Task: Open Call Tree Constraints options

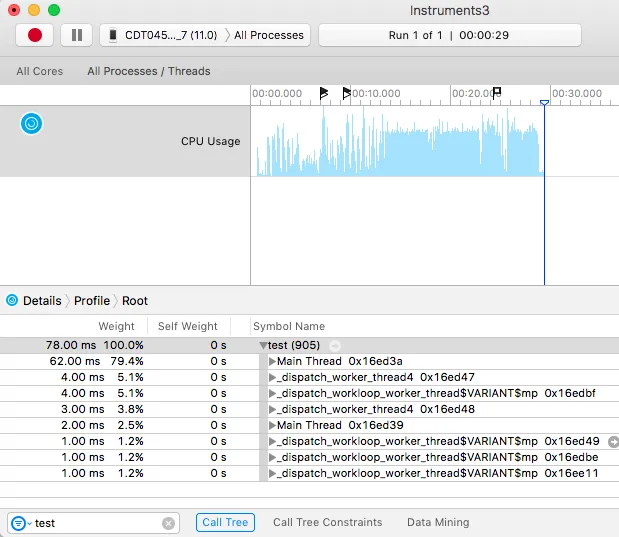Action: (328, 522)
